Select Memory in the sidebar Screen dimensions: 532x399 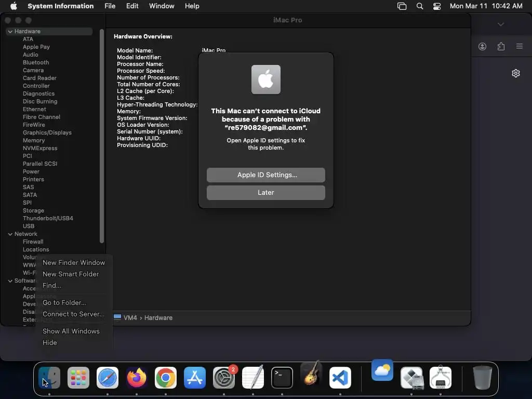point(34,140)
